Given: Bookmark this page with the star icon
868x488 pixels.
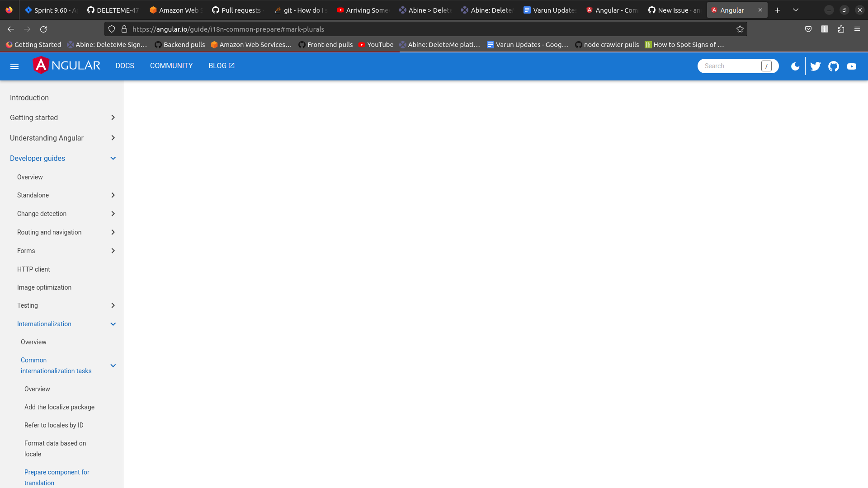Looking at the screenshot, I should coord(740,29).
